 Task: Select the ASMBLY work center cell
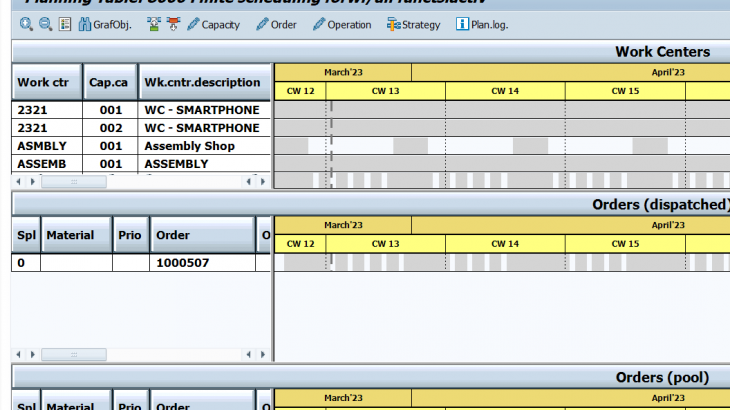click(x=47, y=146)
